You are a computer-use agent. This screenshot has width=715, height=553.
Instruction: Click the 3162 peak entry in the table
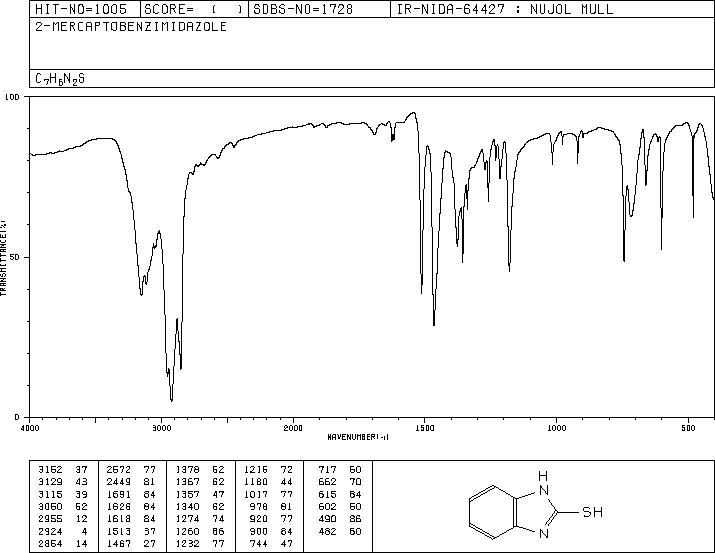(50, 470)
